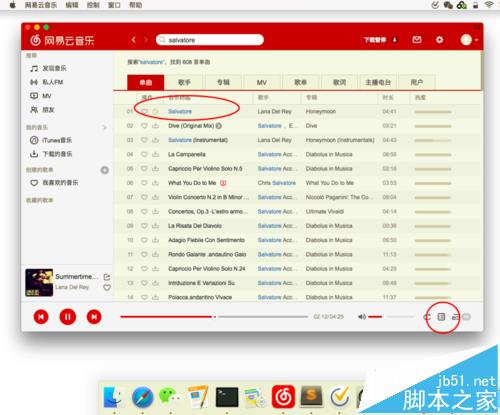Open iTunes音乐 library in sidebar
Viewport: 500px width, 415px height.
pyautogui.click(x=51, y=140)
